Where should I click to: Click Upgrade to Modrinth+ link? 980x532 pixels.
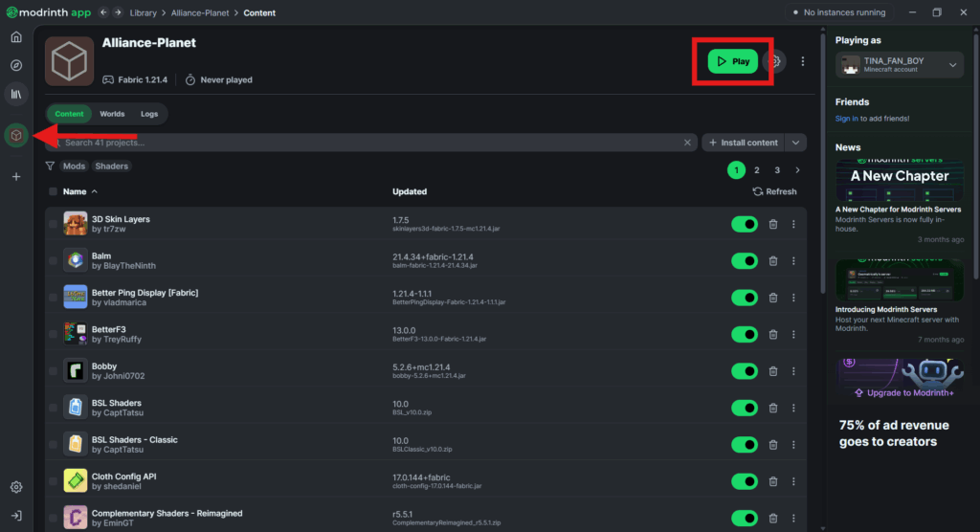click(x=903, y=393)
